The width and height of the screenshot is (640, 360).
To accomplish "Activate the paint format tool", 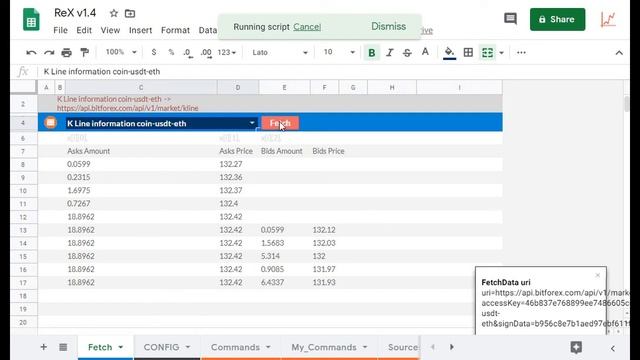I will tap(84, 53).
